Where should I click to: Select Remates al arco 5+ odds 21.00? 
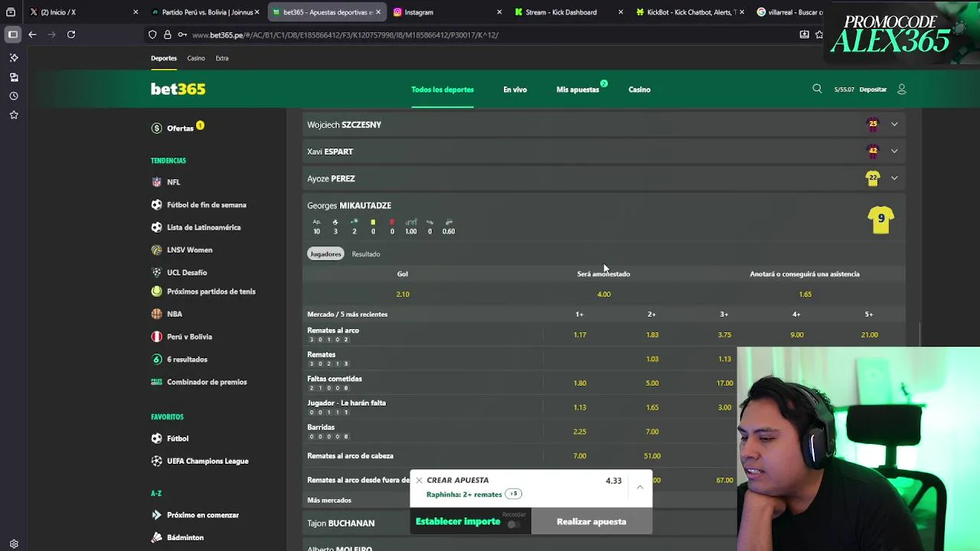(x=869, y=334)
